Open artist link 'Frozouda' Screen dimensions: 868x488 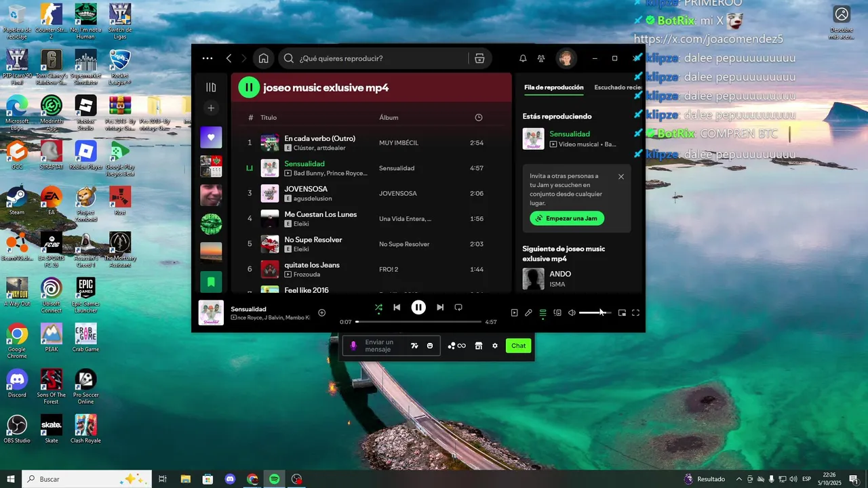pos(307,274)
